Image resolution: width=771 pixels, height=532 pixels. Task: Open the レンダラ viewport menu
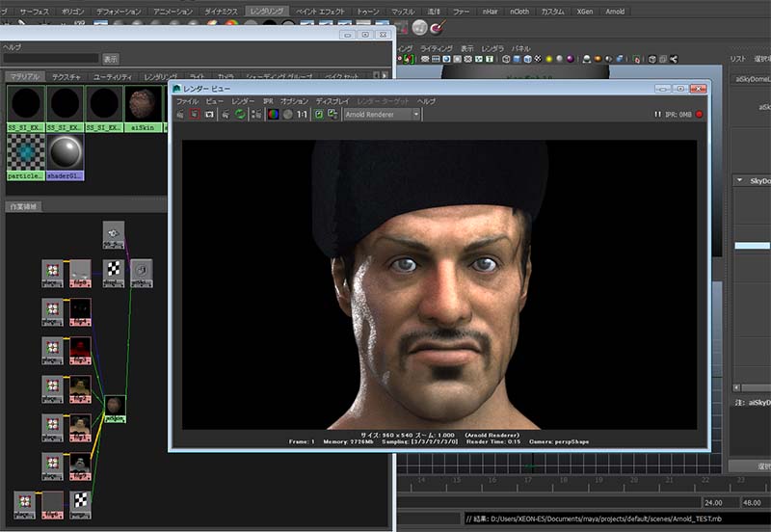tap(492, 48)
